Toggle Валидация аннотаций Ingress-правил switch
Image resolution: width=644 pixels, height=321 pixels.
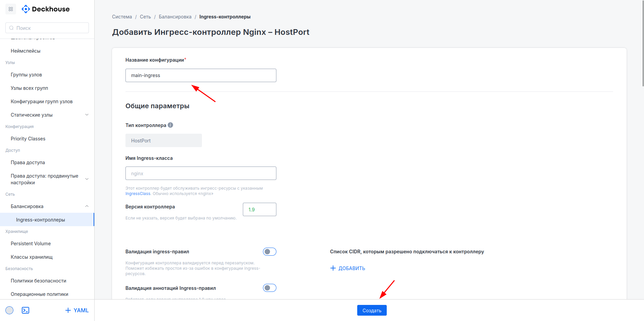pyautogui.click(x=269, y=288)
